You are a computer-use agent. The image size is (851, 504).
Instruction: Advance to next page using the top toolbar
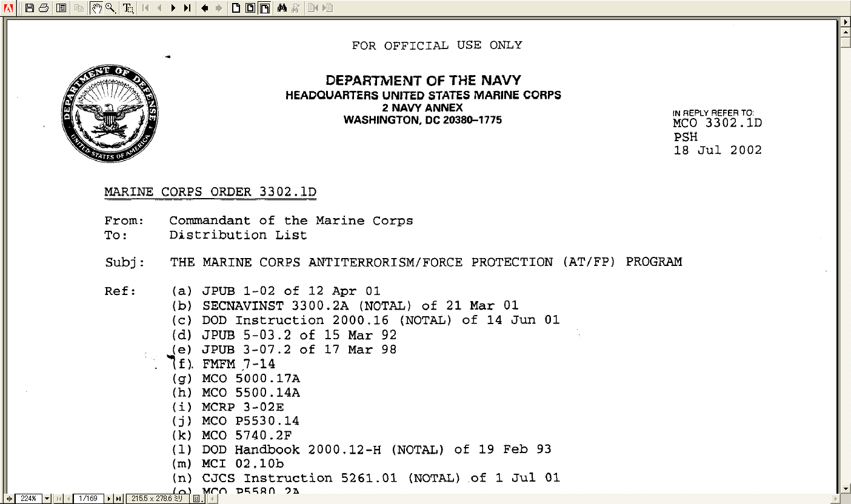pyautogui.click(x=173, y=8)
